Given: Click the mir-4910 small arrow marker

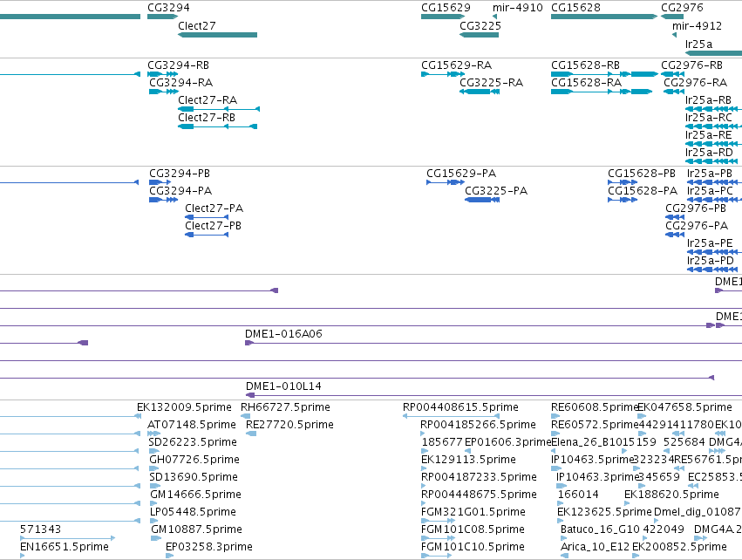Looking at the screenshot, I should coord(494,17).
